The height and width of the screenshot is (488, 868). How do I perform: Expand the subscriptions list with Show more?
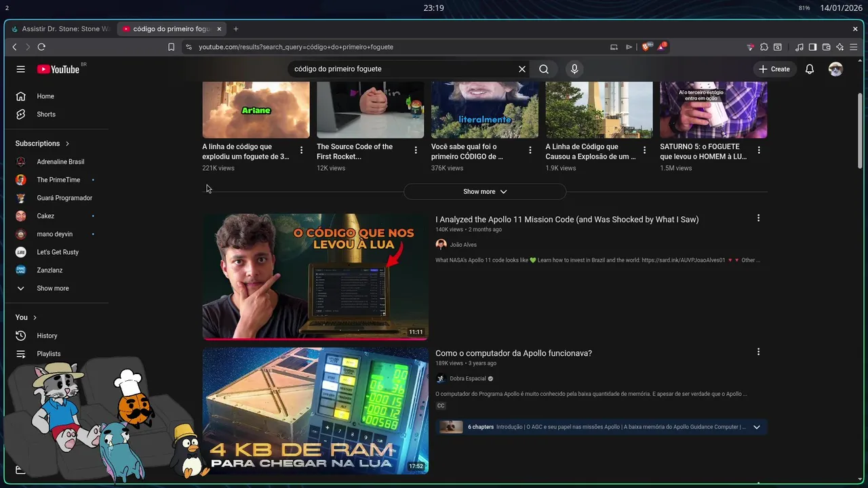coord(52,288)
